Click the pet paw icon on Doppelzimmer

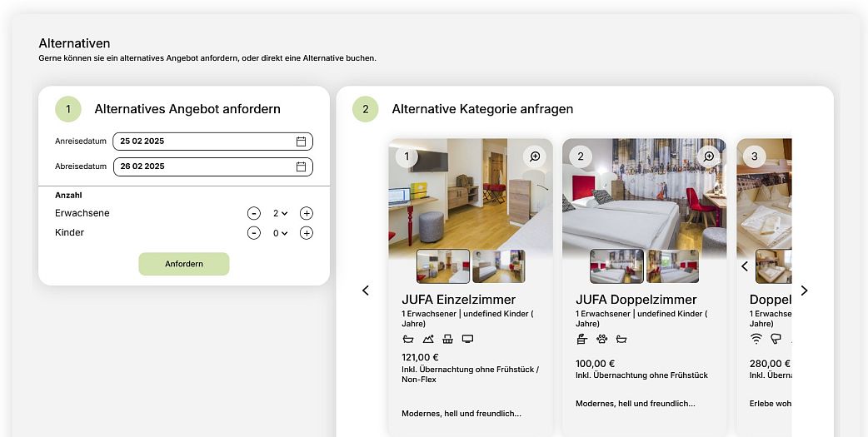tap(601, 339)
